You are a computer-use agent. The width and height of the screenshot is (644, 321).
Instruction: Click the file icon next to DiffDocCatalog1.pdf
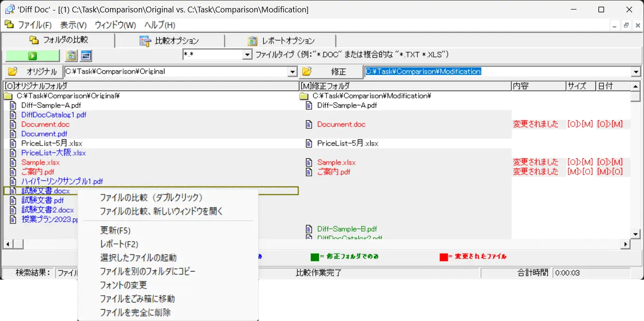[13, 115]
